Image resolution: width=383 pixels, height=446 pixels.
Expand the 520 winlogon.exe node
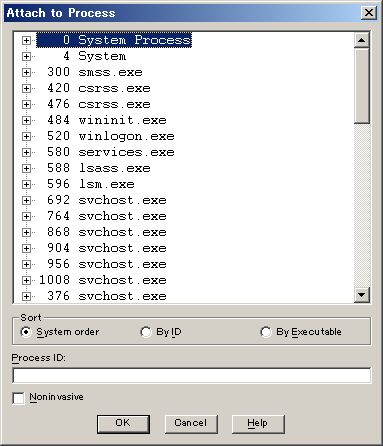[26, 136]
